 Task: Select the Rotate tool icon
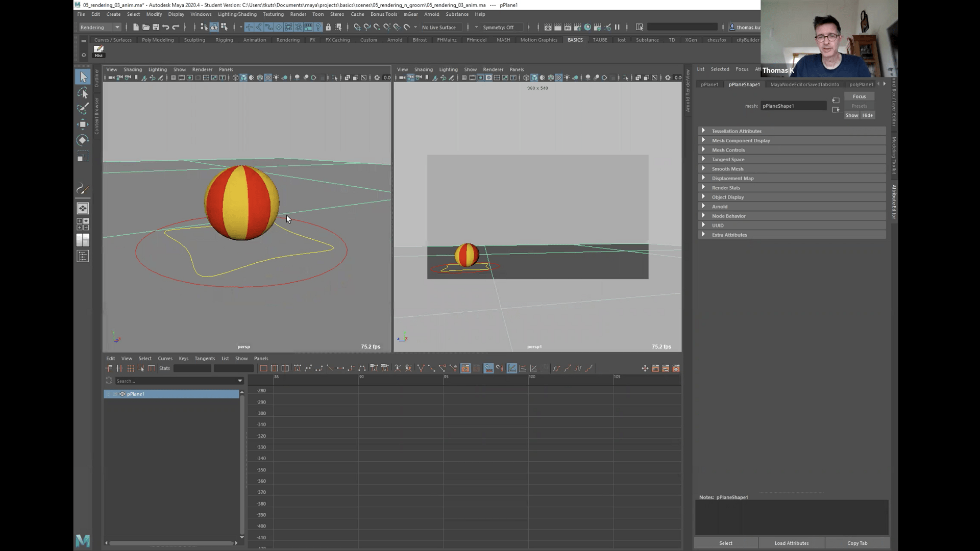click(x=83, y=140)
